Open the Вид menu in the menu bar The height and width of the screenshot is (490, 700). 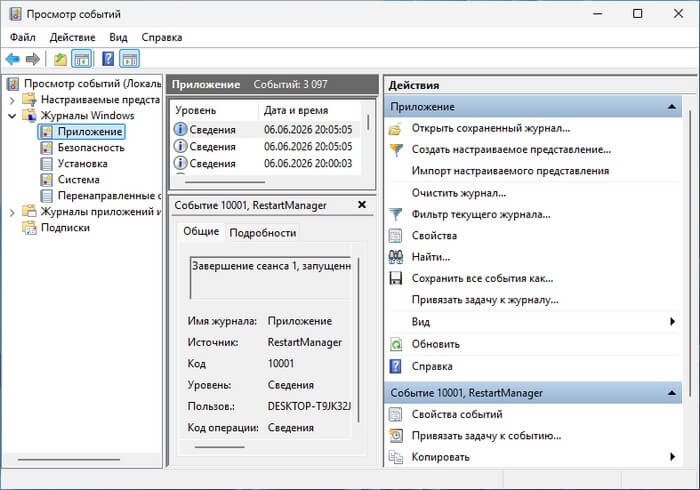(118, 37)
